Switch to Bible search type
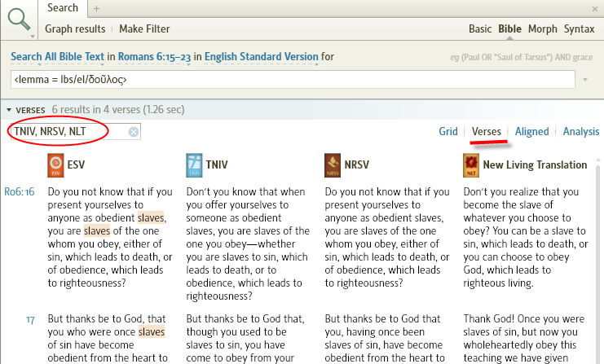The height and width of the screenshot is (364, 604). pyautogui.click(x=509, y=29)
